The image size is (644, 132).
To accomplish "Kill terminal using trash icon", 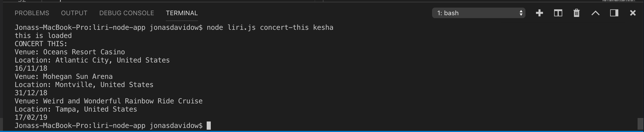I will 576,13.
